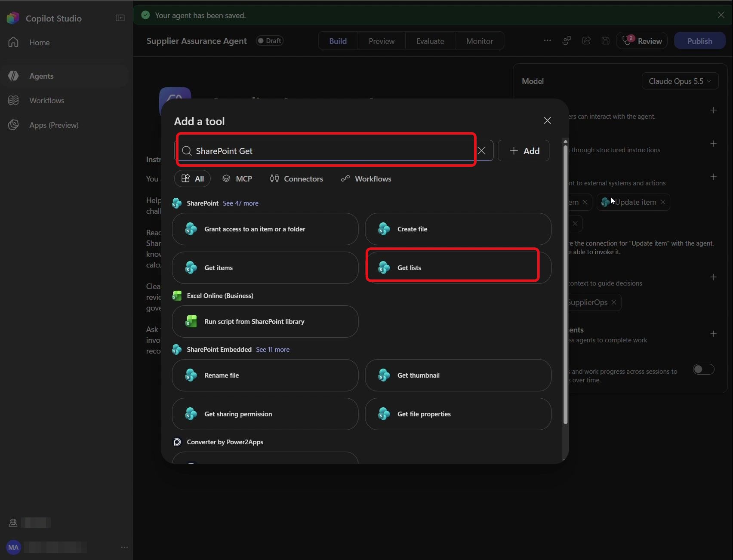This screenshot has width=733, height=560.
Task: Toggle the memory across sessions switch
Action: (703, 369)
